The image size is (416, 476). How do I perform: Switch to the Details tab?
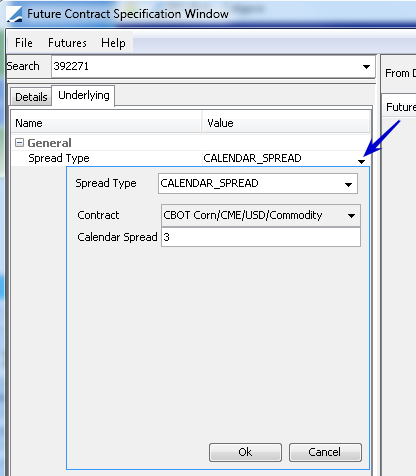31,97
